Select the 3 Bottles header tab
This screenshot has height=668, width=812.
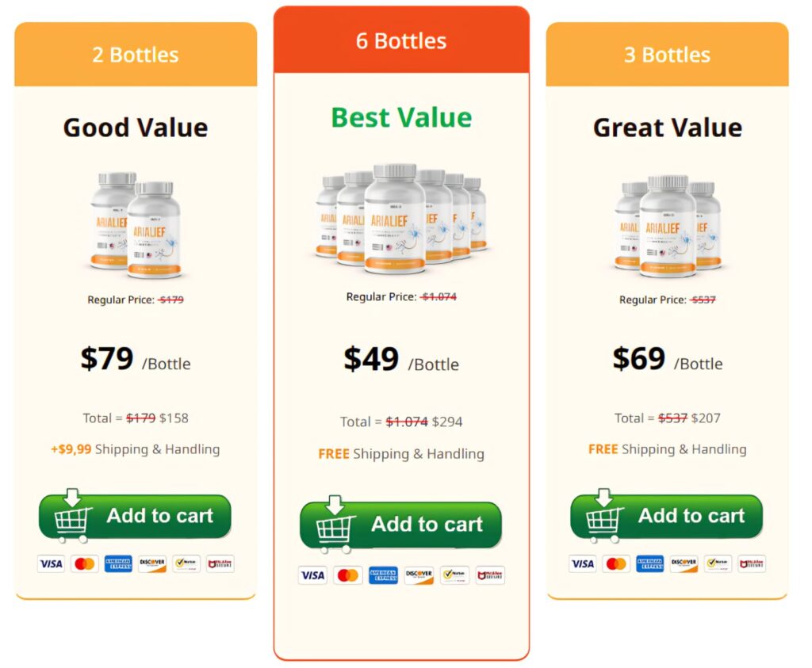tap(667, 55)
